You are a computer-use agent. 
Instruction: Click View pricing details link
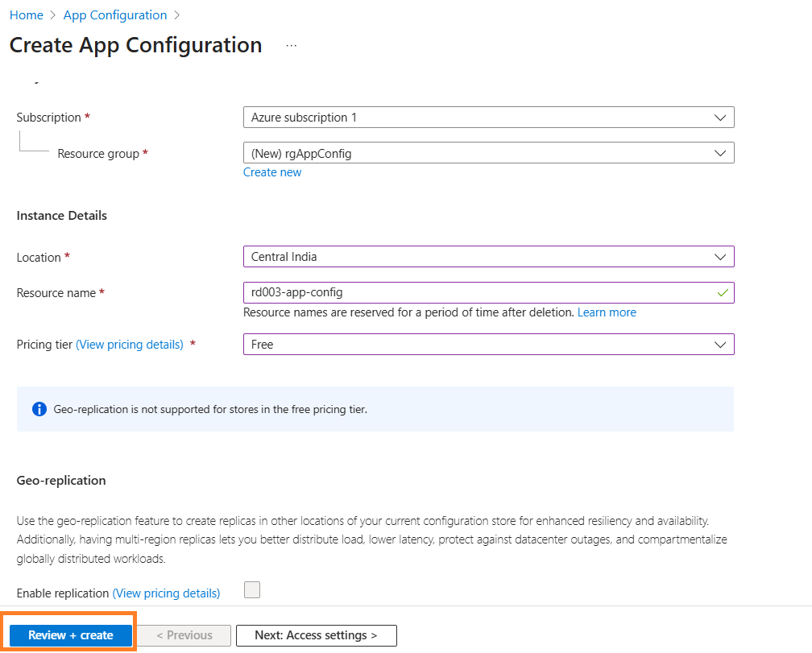tap(130, 344)
